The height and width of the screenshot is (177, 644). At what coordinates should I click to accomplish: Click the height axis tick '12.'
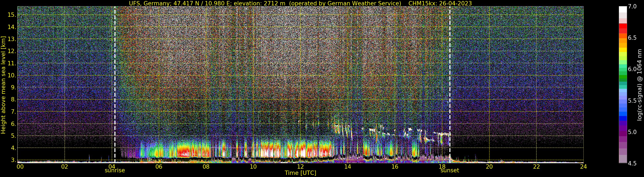pos(12,51)
